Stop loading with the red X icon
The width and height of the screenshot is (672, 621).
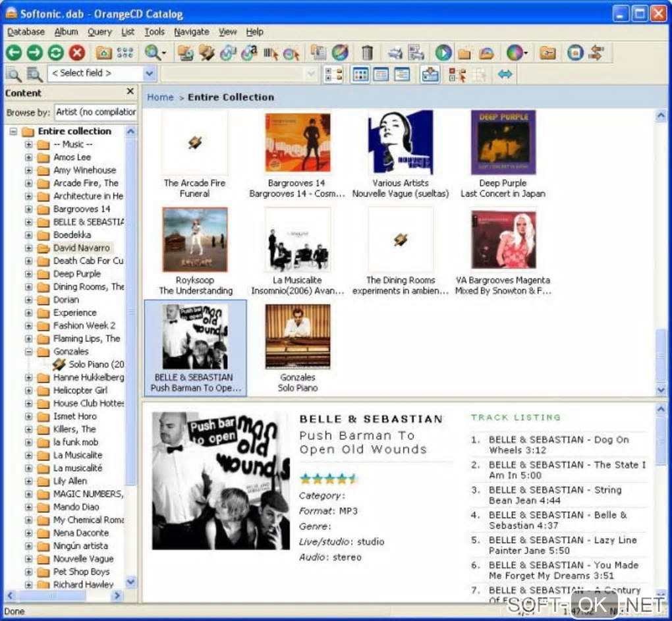[77, 53]
